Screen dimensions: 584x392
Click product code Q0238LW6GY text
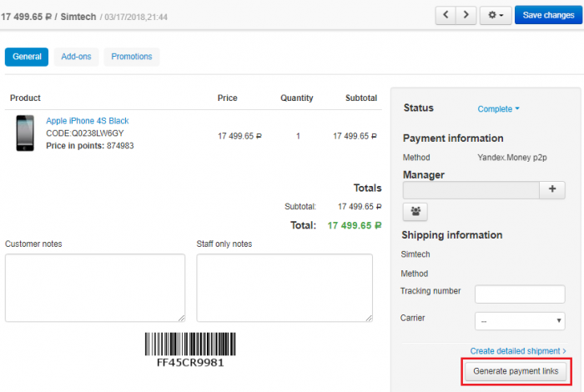tap(85, 133)
